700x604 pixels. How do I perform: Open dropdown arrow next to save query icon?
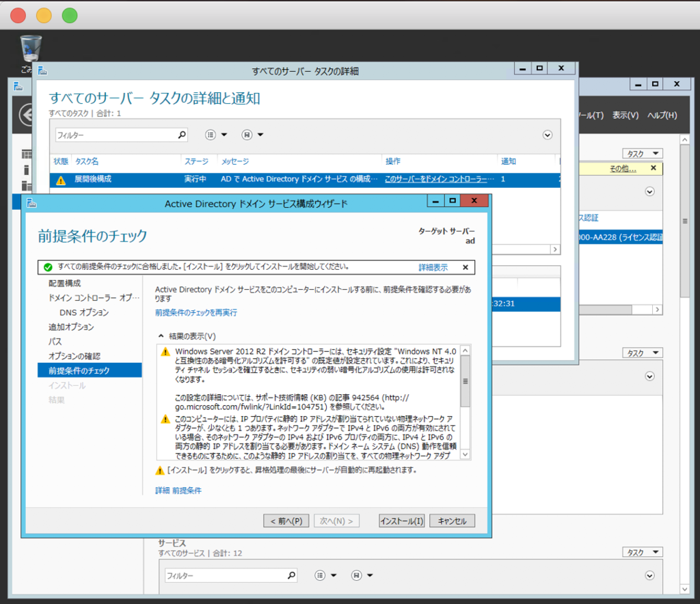point(260,135)
